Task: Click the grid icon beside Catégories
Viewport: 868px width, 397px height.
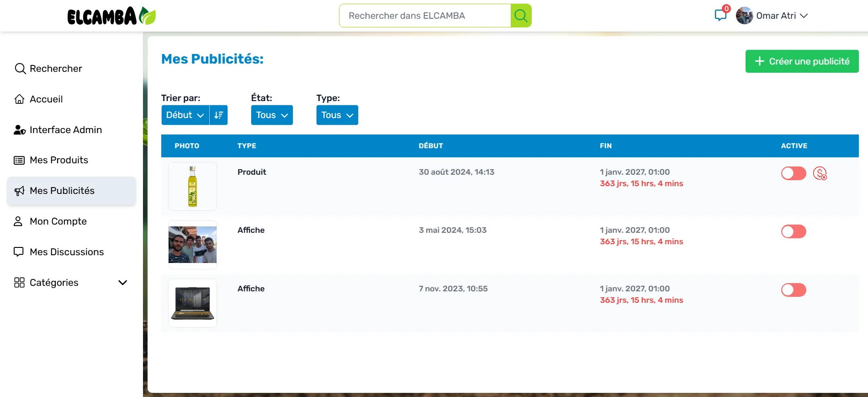Action: point(19,283)
